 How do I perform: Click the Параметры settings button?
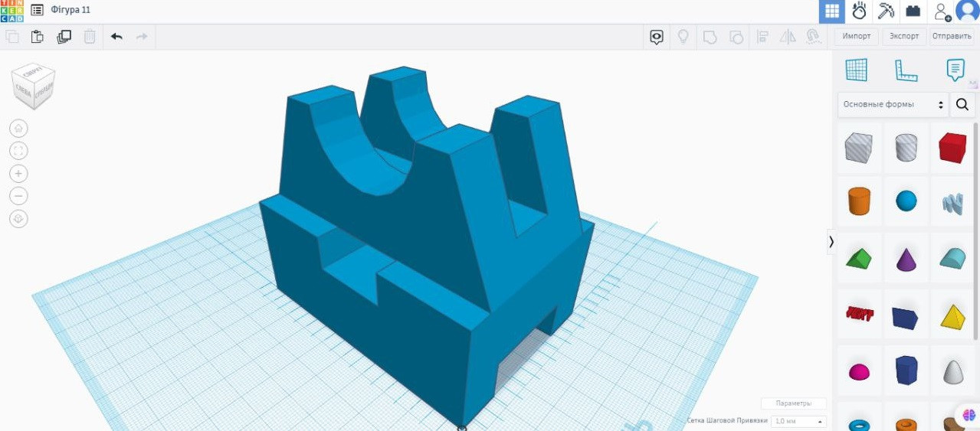pyautogui.click(x=794, y=403)
